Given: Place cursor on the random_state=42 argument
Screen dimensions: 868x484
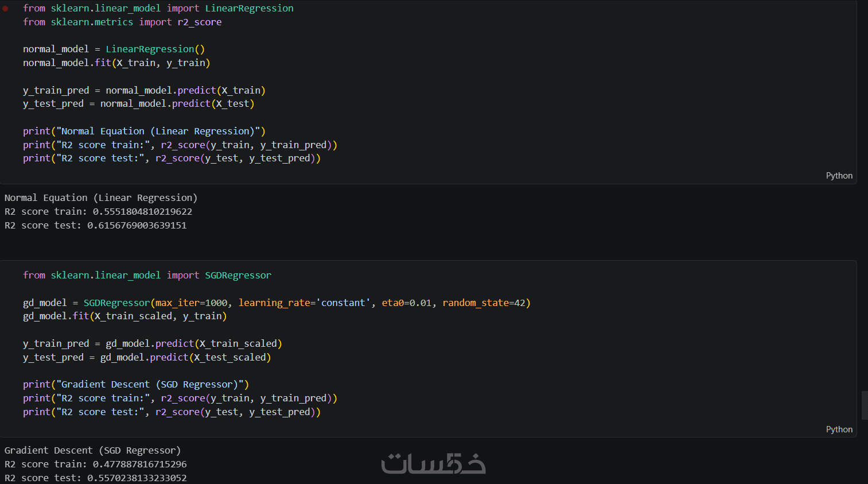Looking at the screenshot, I should click(484, 303).
